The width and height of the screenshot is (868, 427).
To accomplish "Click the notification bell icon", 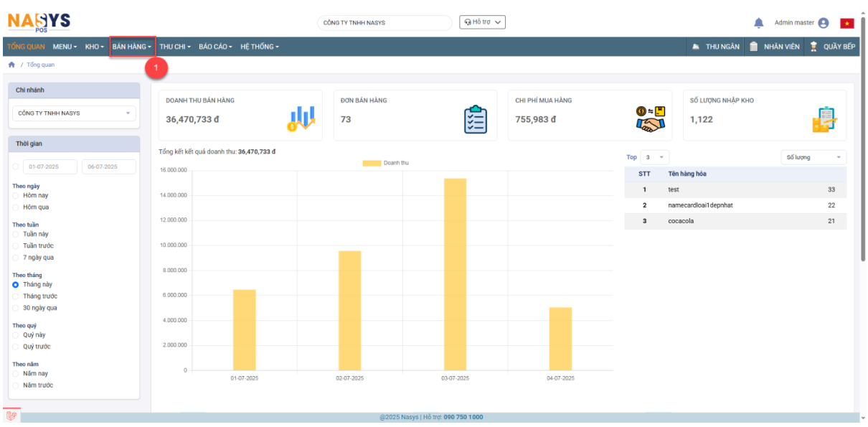I will 758,23.
